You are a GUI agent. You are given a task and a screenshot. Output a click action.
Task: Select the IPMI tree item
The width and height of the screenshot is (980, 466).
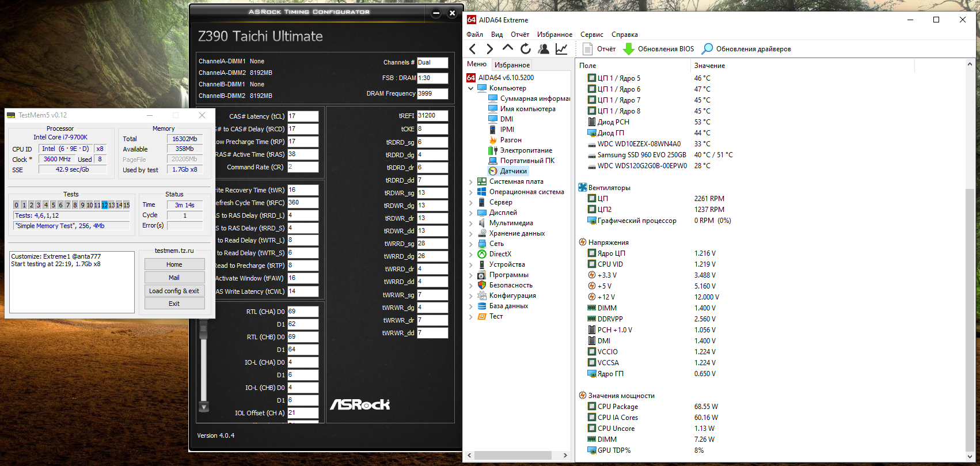(502, 130)
